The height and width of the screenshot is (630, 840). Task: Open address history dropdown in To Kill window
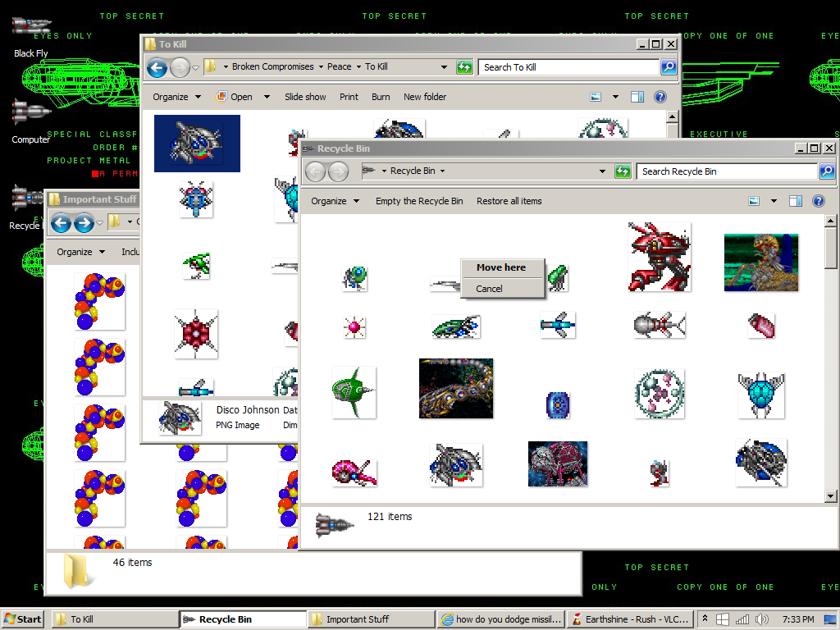(x=444, y=67)
